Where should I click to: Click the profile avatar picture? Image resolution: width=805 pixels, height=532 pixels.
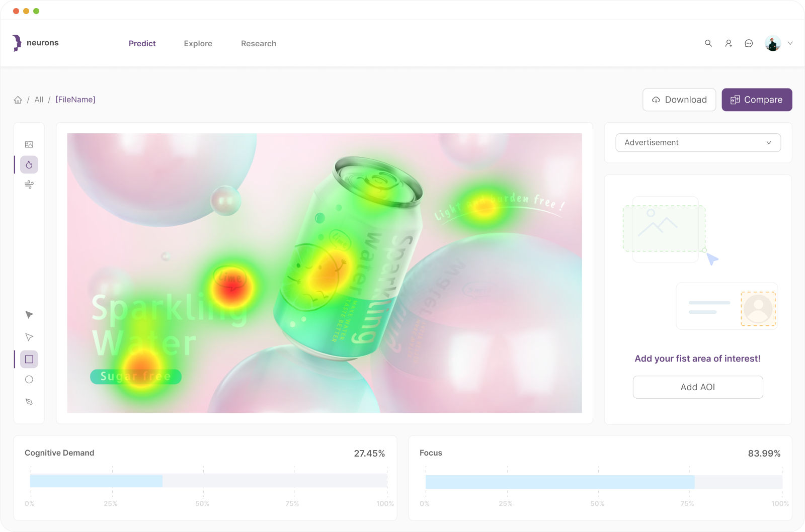773,43
